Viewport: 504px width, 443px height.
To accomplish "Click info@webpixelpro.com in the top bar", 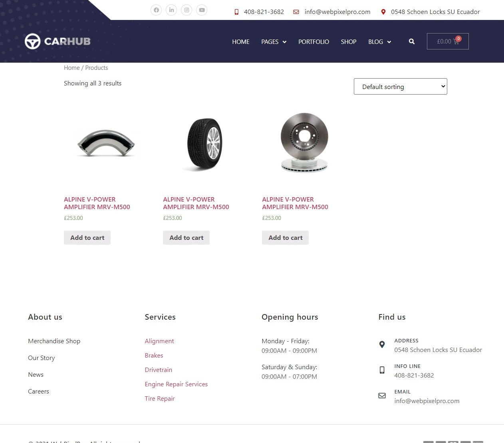I will [x=337, y=12].
